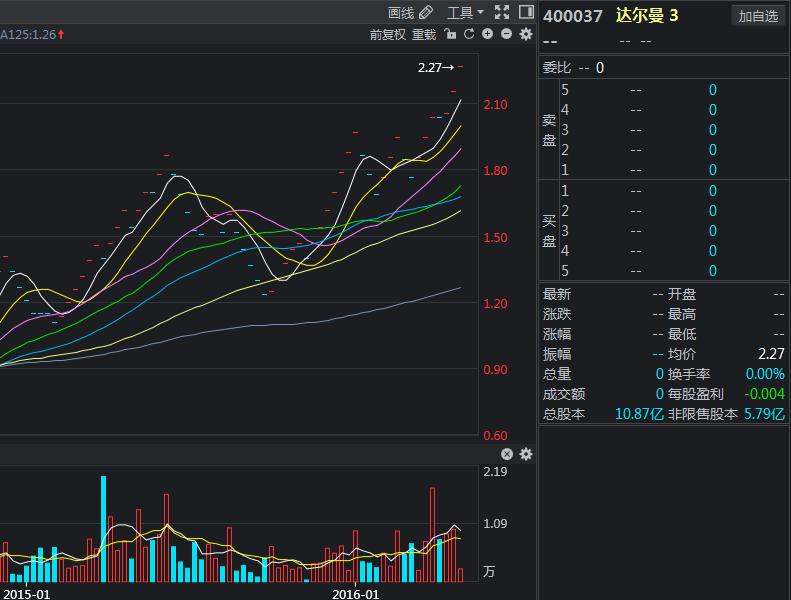Click the 振幅 amplitude label
The width and height of the screenshot is (791, 600).
point(557,354)
